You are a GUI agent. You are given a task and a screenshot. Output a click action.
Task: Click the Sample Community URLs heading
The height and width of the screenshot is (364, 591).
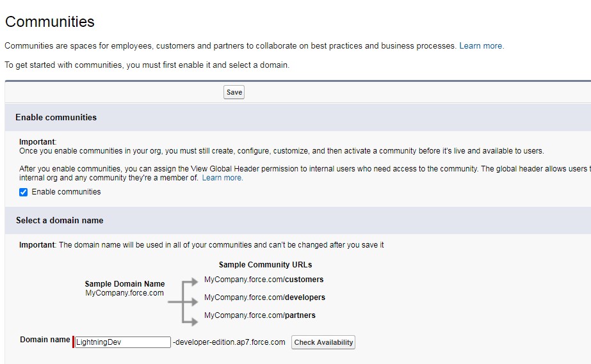point(265,264)
